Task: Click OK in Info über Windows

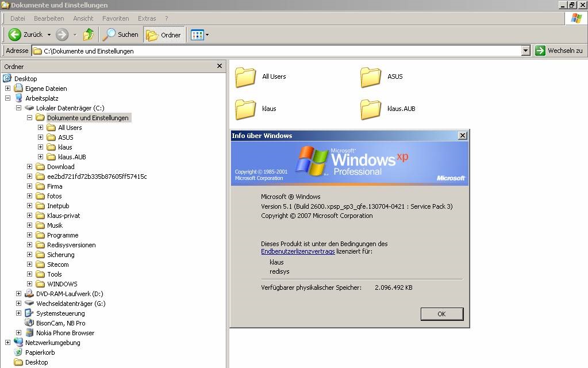Action: click(x=442, y=314)
